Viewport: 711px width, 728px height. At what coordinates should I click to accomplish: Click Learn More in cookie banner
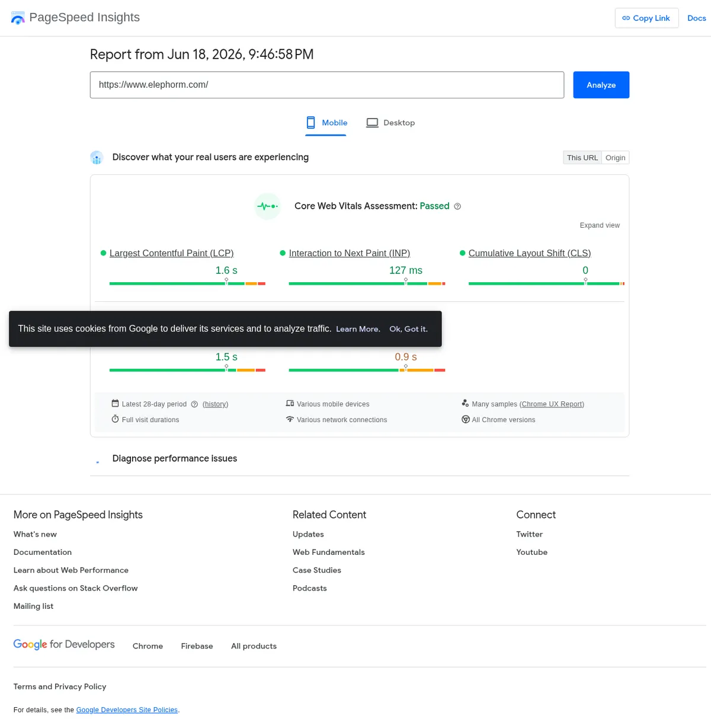(358, 329)
